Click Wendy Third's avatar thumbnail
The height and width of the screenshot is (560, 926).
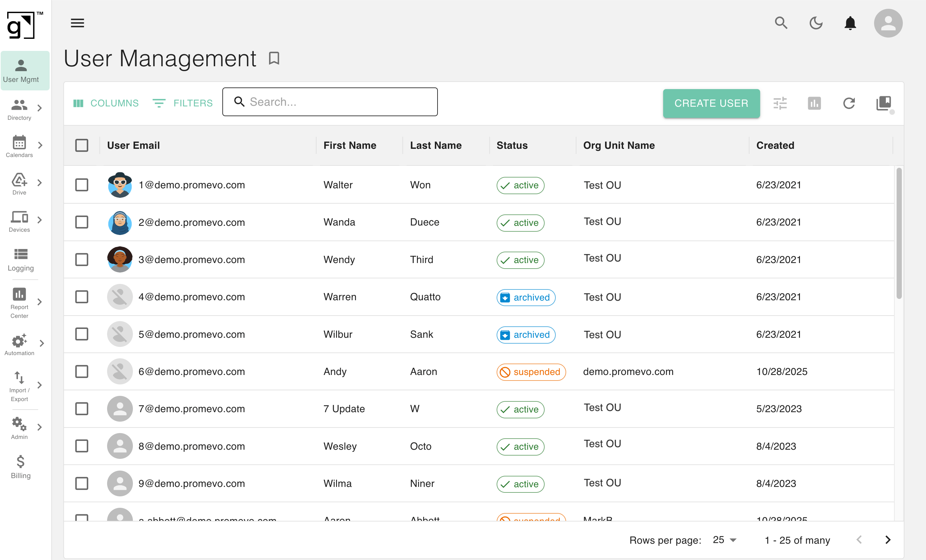[120, 259]
